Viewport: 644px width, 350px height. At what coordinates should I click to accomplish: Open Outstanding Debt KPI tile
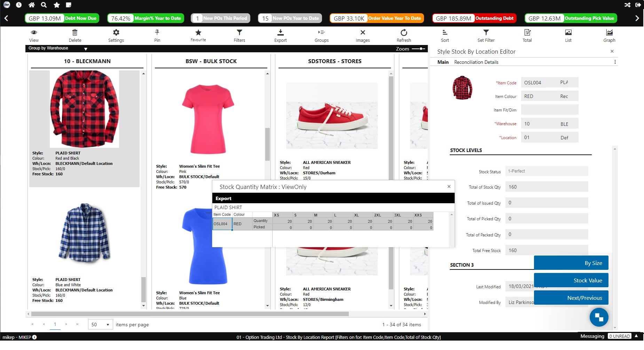(474, 18)
